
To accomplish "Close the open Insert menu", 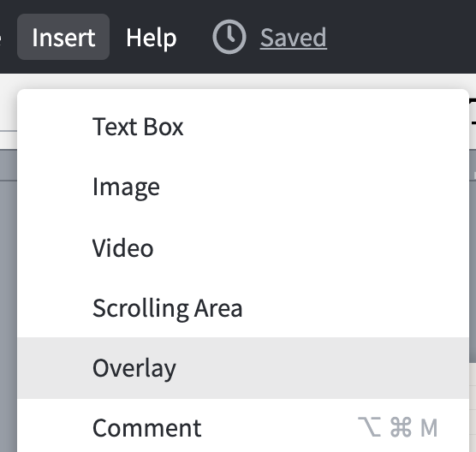I will click(x=63, y=37).
